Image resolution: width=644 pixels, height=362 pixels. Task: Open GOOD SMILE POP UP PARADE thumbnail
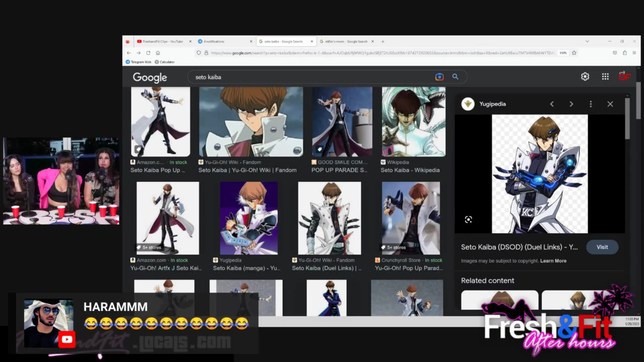[342, 122]
